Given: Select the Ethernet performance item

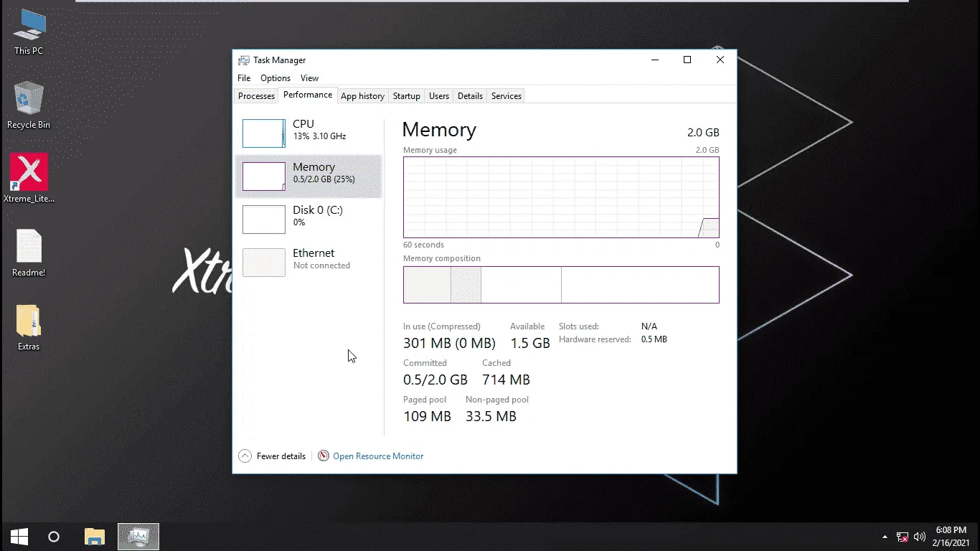Looking at the screenshot, I should (x=308, y=263).
